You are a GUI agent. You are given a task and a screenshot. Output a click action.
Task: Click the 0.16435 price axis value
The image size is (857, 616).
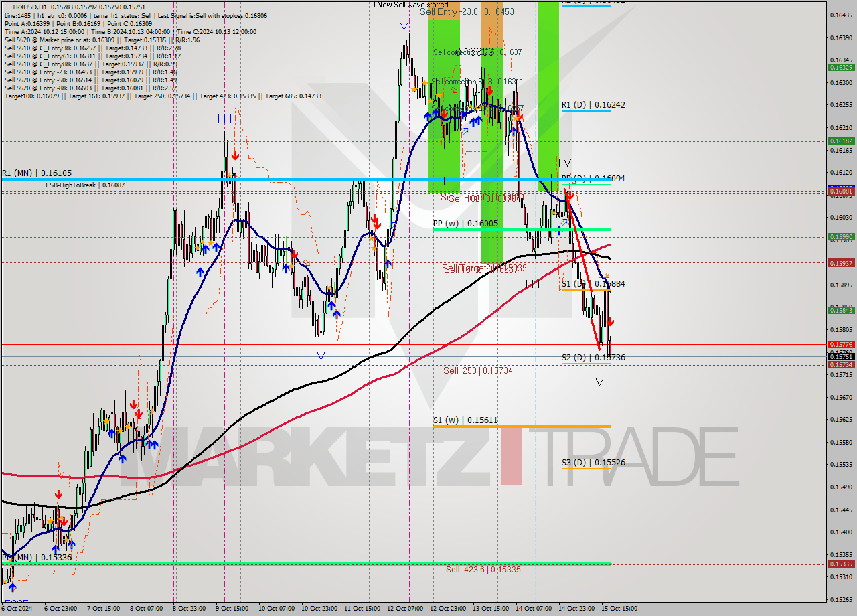(x=842, y=15)
